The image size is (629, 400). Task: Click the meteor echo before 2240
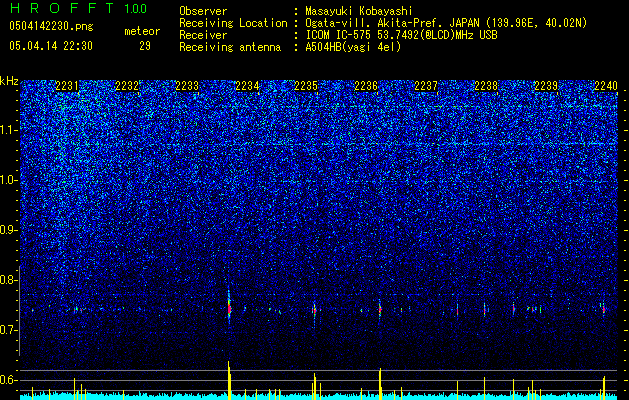[603, 309]
